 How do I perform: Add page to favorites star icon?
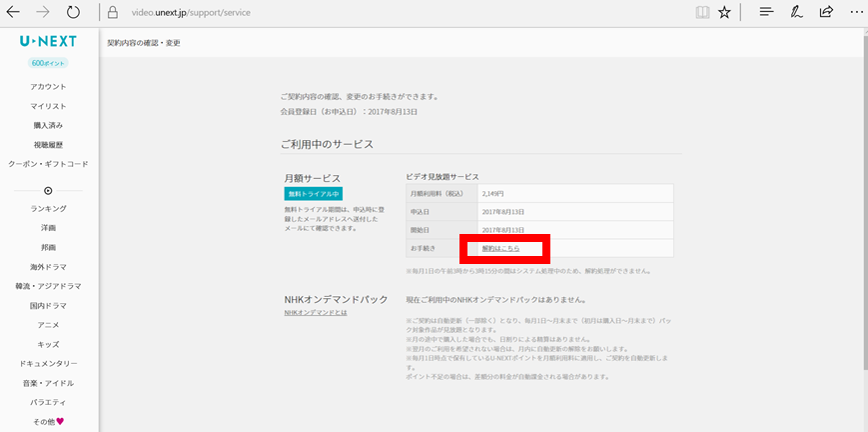coord(724,12)
